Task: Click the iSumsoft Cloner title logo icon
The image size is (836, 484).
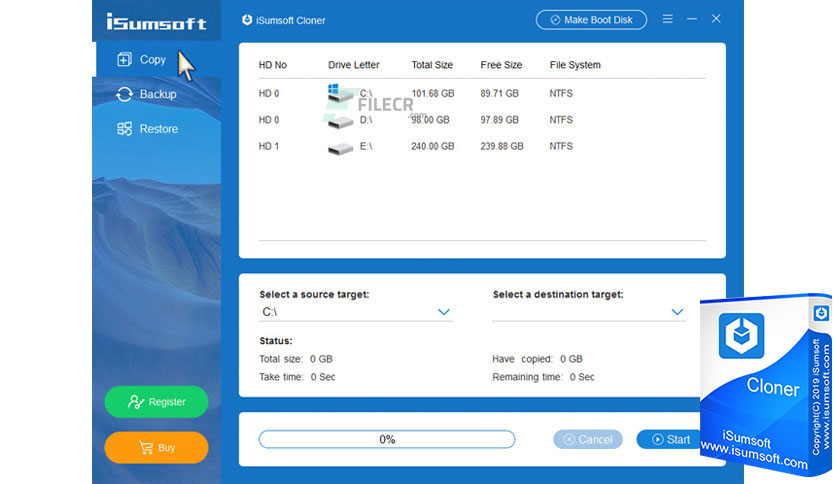Action: tap(247, 20)
